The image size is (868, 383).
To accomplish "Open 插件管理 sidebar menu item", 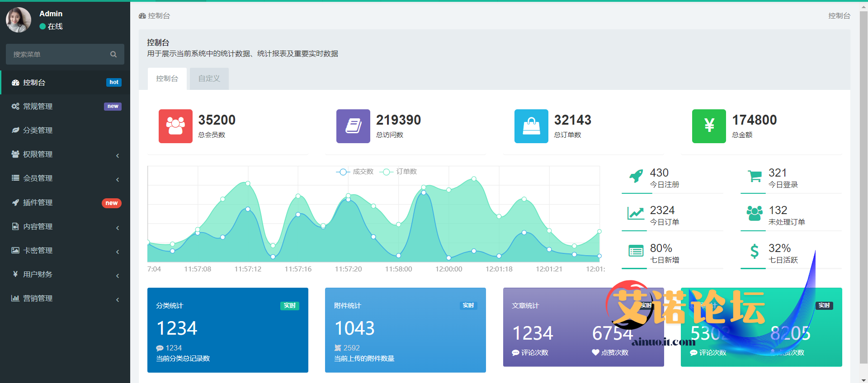I will tap(65, 203).
